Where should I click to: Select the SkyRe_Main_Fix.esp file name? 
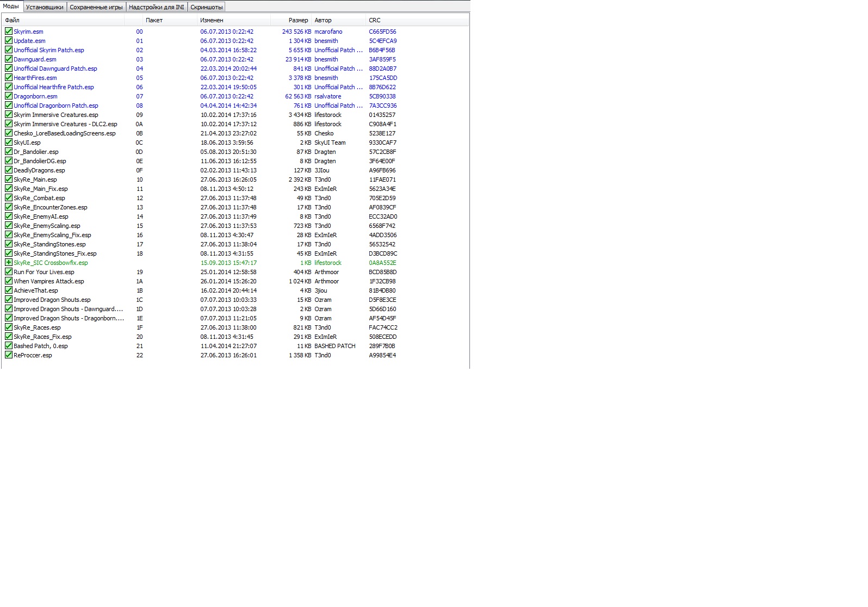[x=41, y=189]
